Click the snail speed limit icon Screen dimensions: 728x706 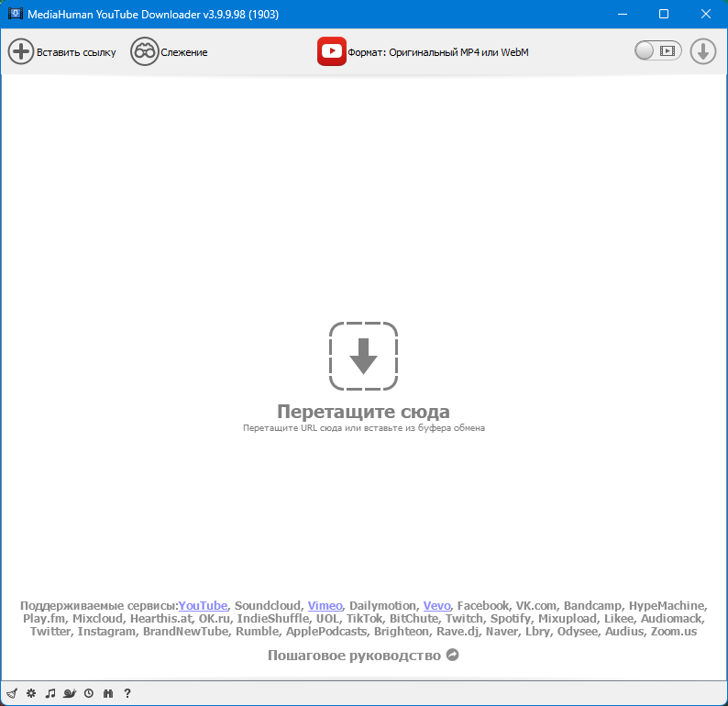[70, 693]
